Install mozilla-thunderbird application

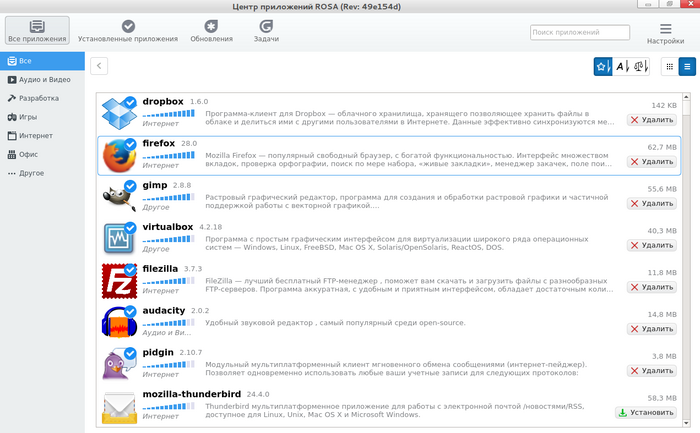tap(646, 412)
